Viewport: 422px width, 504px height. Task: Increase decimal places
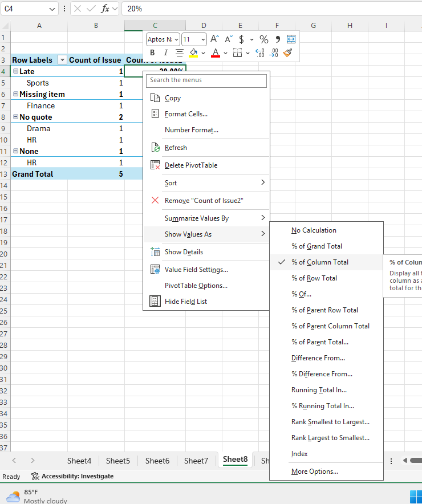[x=259, y=52]
